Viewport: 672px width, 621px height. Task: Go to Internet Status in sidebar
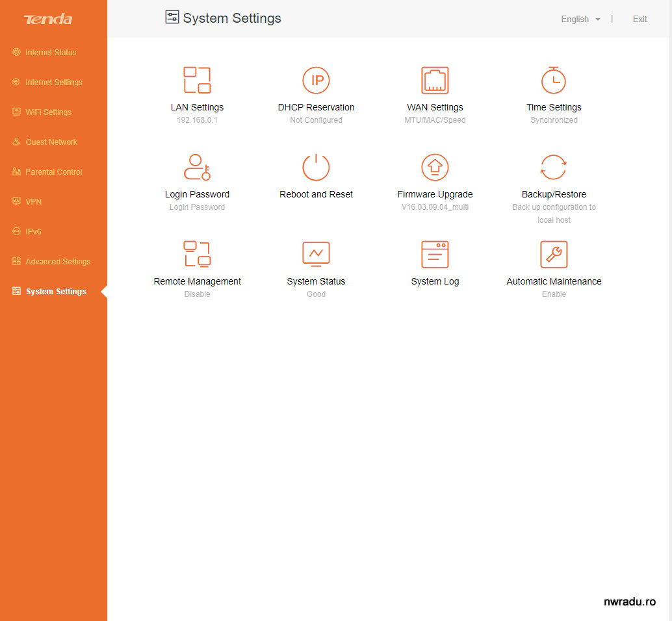point(51,53)
